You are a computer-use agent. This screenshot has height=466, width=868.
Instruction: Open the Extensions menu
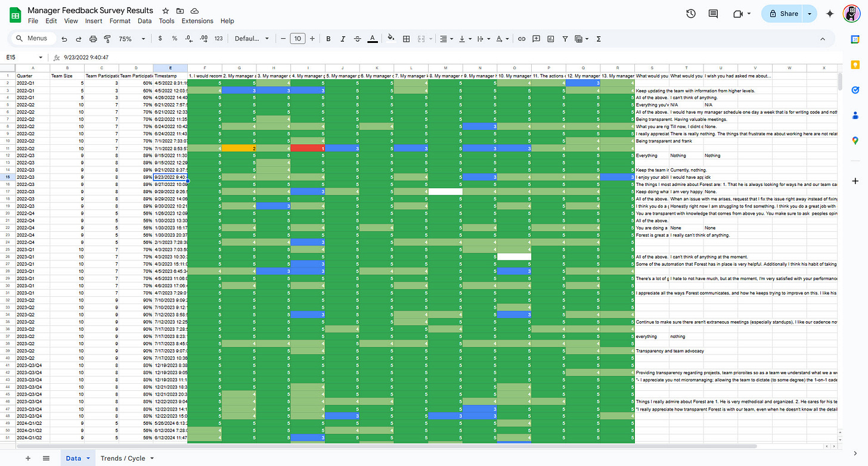[197, 21]
